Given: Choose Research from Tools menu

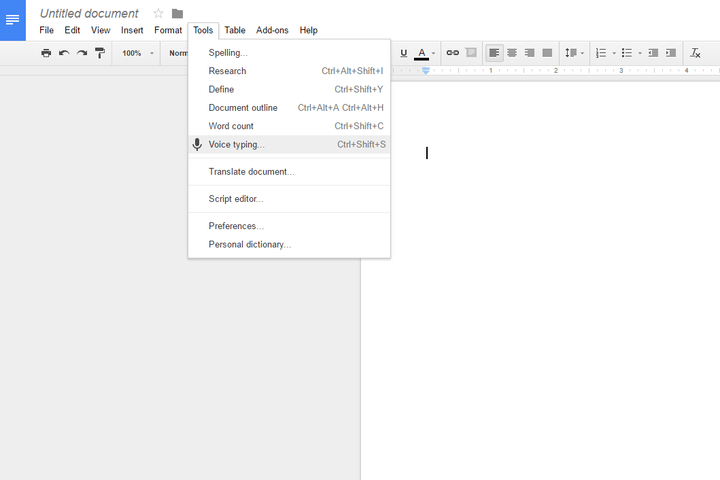Looking at the screenshot, I should coord(289,71).
